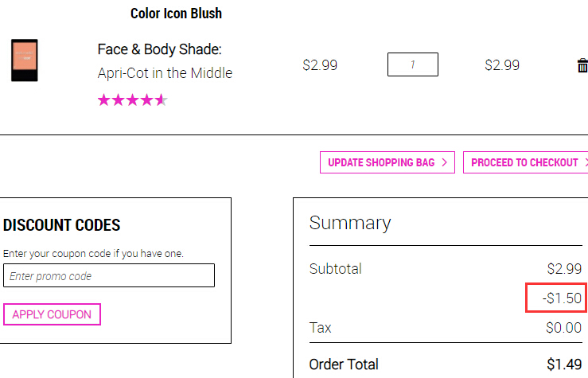Click the trash can remove item icon
Image resolution: width=588 pixels, height=378 pixels.
(582, 65)
